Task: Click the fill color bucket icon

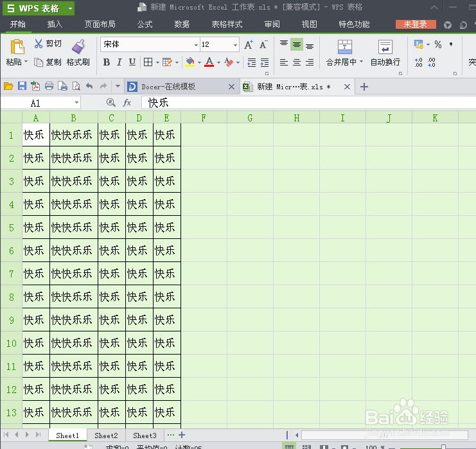Action: (190, 62)
